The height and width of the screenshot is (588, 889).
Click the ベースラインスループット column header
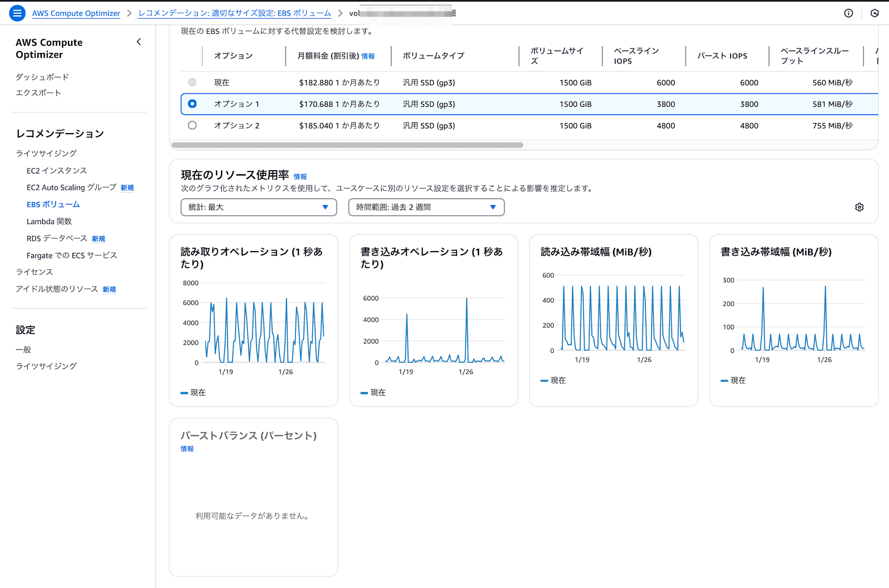(815, 56)
